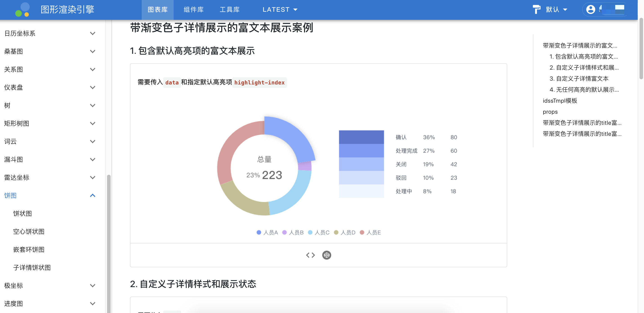Toggle 人员E legend item
This screenshot has height=313, width=644.
point(370,232)
